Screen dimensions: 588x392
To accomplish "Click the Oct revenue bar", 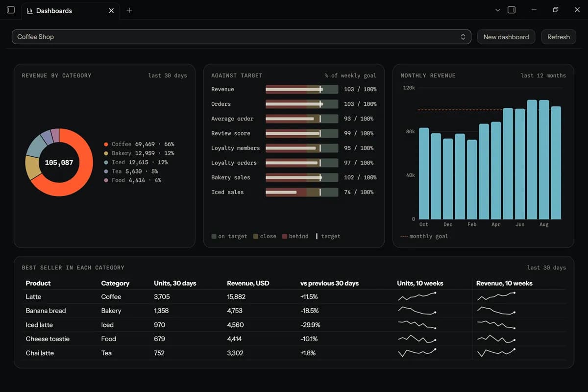I will 424,173.
